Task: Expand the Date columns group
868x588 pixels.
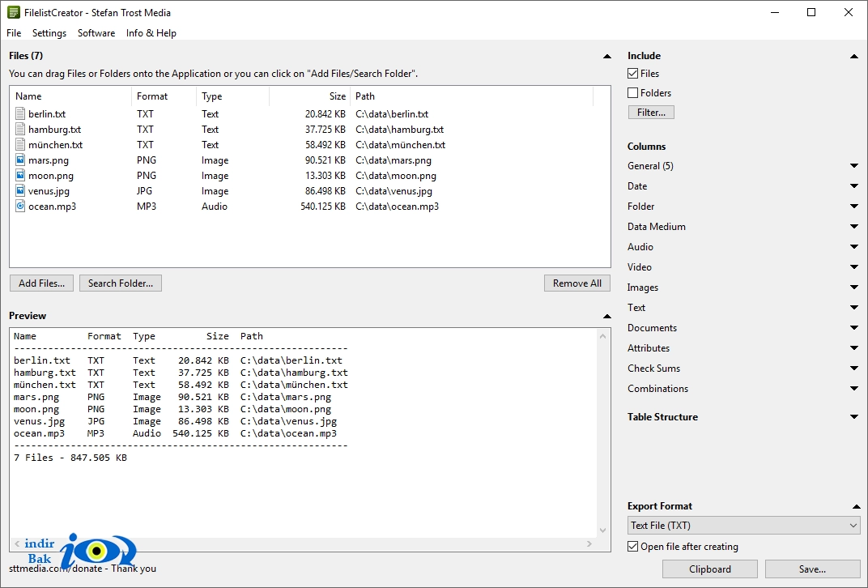Action: click(853, 186)
